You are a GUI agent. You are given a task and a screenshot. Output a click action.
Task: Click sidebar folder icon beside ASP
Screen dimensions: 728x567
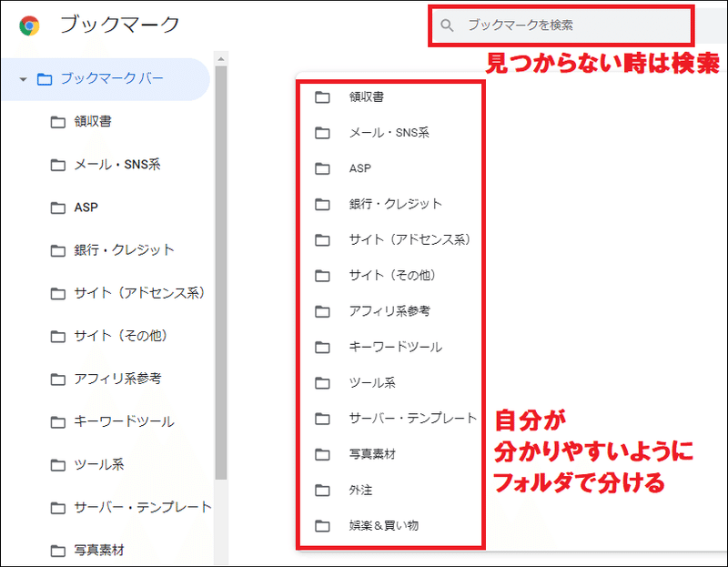(57, 208)
